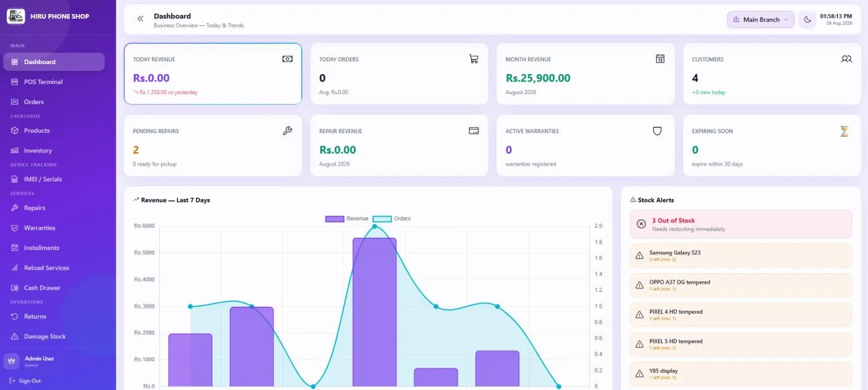Click the orders line peak point at 2.0

pyautogui.click(x=374, y=226)
